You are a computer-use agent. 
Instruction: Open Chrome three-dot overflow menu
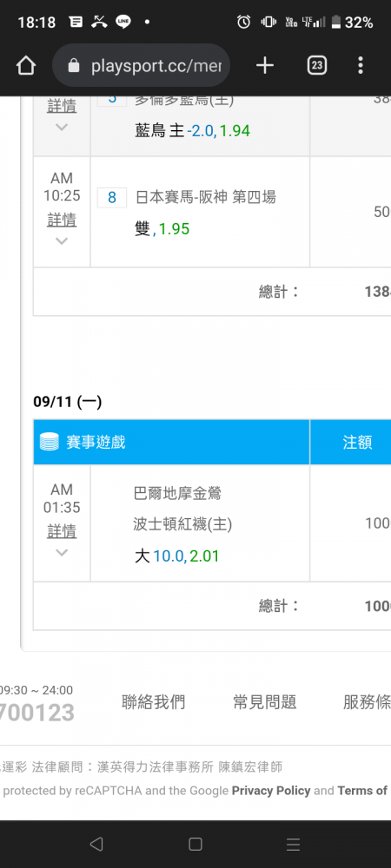[x=361, y=66]
